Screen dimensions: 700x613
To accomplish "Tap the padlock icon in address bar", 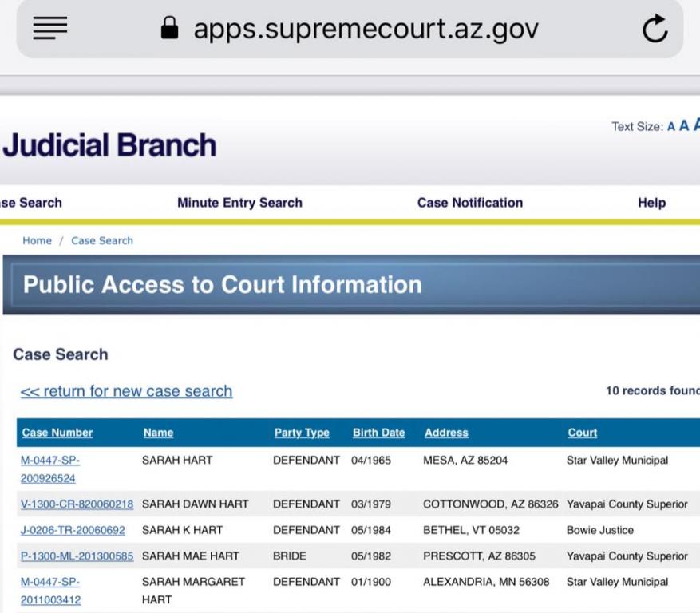I will (169, 29).
